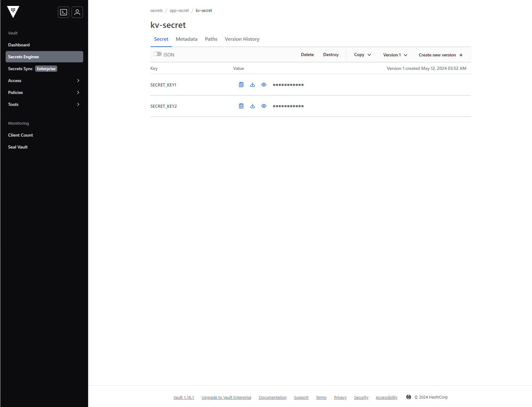Open the Vault 1.16.1 footer link
Viewport: 532px width, 407px height.
click(184, 397)
